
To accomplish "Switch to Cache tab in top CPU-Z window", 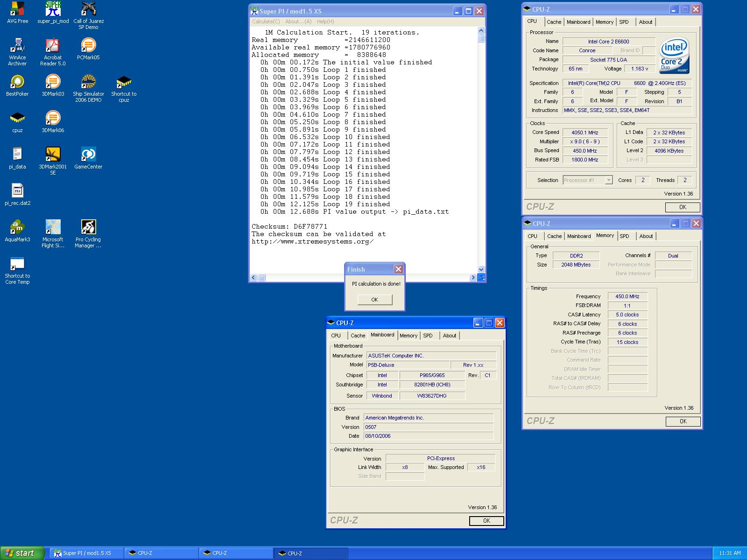I will pyautogui.click(x=554, y=22).
